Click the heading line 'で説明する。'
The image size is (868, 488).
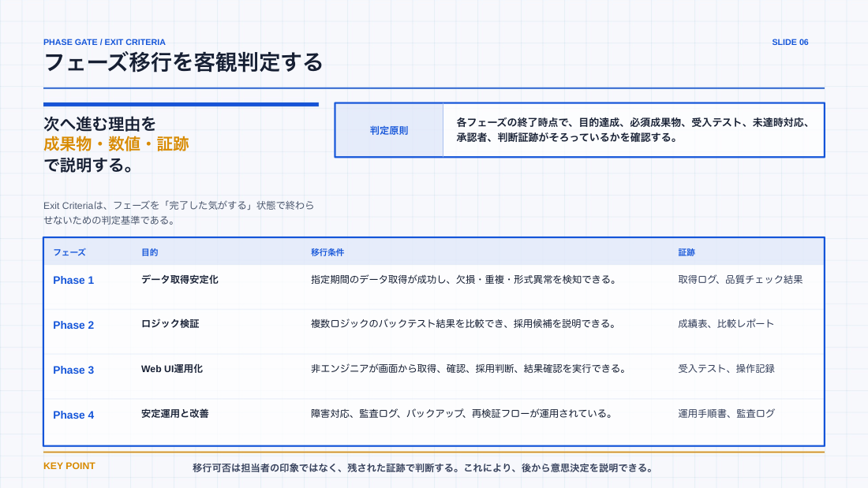(88, 165)
